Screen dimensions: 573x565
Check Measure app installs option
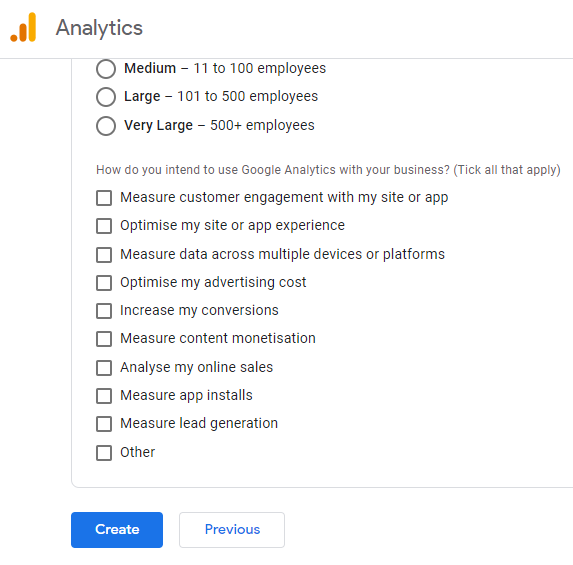pyautogui.click(x=104, y=396)
